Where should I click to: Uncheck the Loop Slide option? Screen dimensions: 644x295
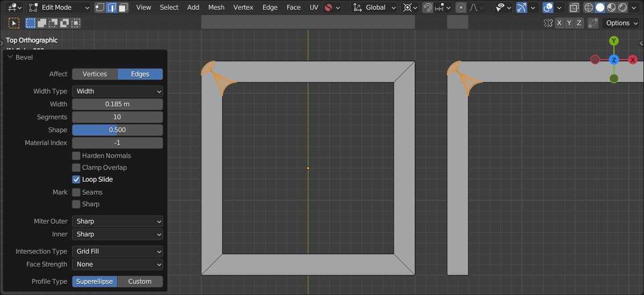click(x=76, y=179)
